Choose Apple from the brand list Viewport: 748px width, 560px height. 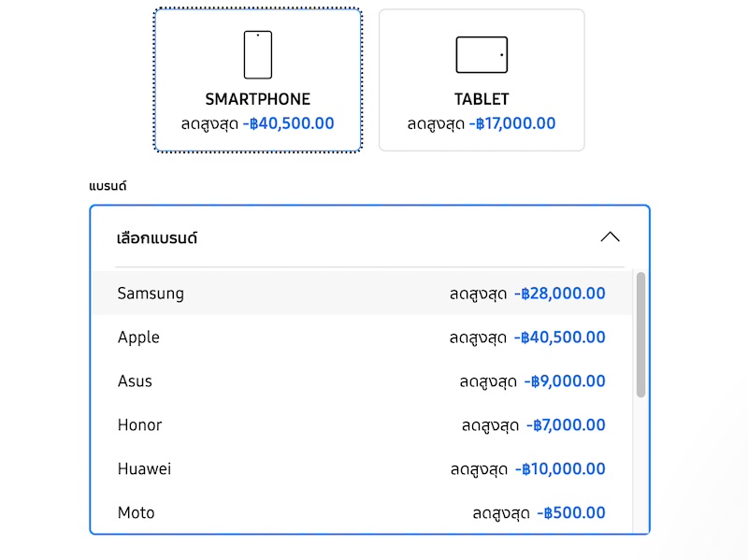[x=139, y=337]
